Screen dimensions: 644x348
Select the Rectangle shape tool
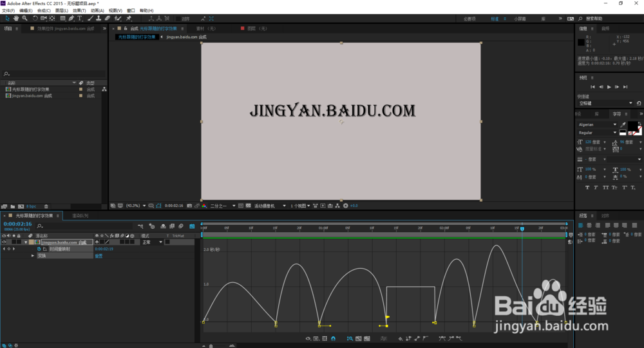pyautogui.click(x=63, y=19)
